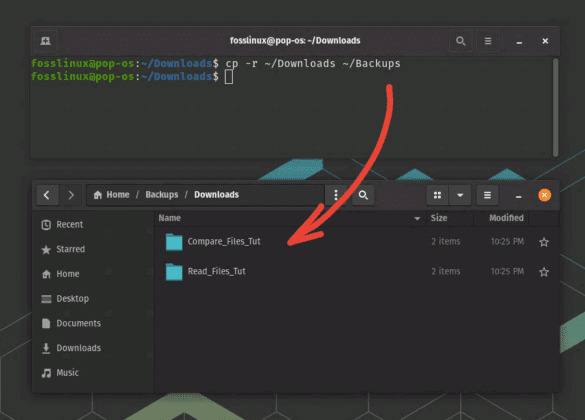The width and height of the screenshot is (585, 420).
Task: Click the terminal command line cursor
Action: pos(229,77)
